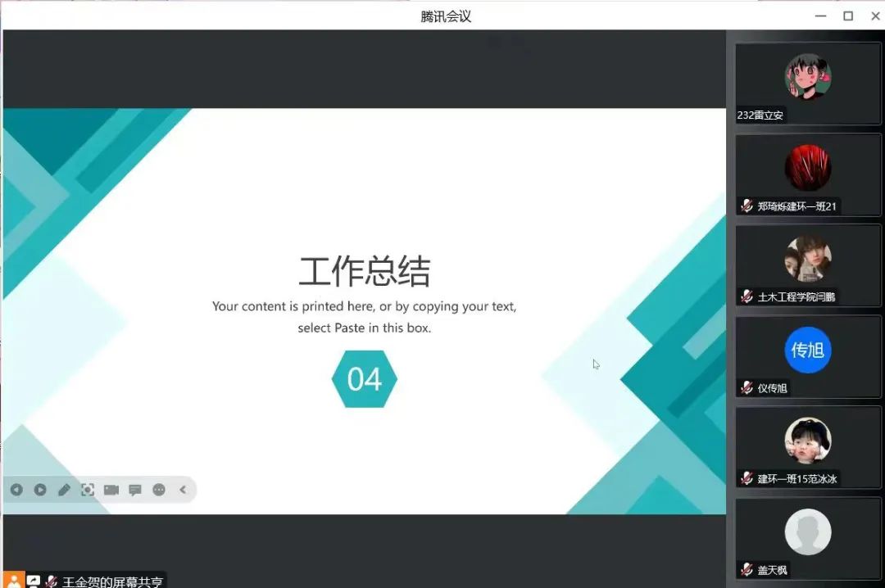Click muted mic icon beside 王金贺的屏幕共享
This screenshot has height=588, width=885.
pos(52,581)
